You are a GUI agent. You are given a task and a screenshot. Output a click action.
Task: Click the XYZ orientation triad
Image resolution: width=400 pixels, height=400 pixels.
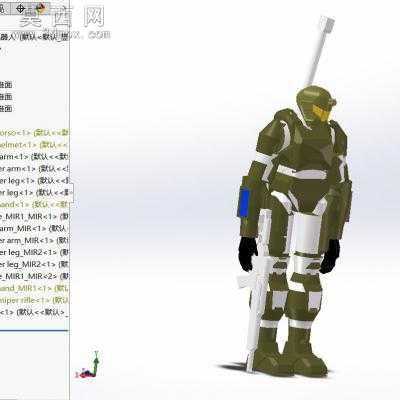coord(89,365)
